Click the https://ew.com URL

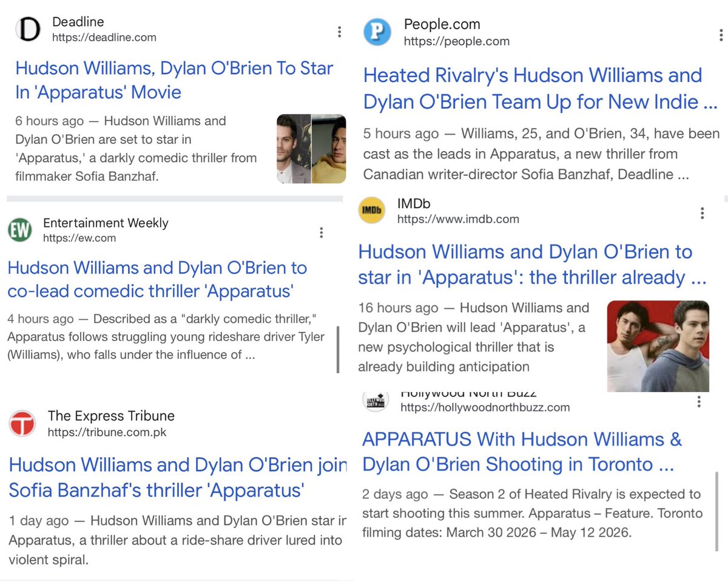[79, 238]
